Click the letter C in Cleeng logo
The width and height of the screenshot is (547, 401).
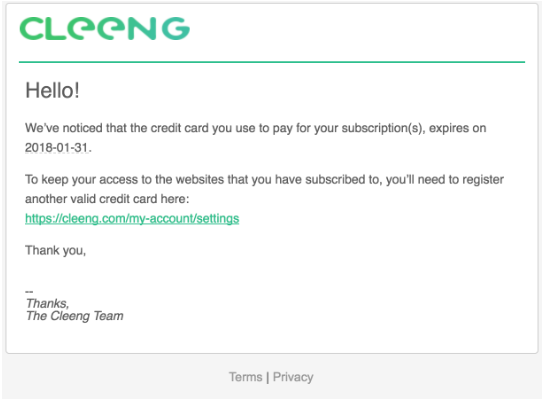32,29
